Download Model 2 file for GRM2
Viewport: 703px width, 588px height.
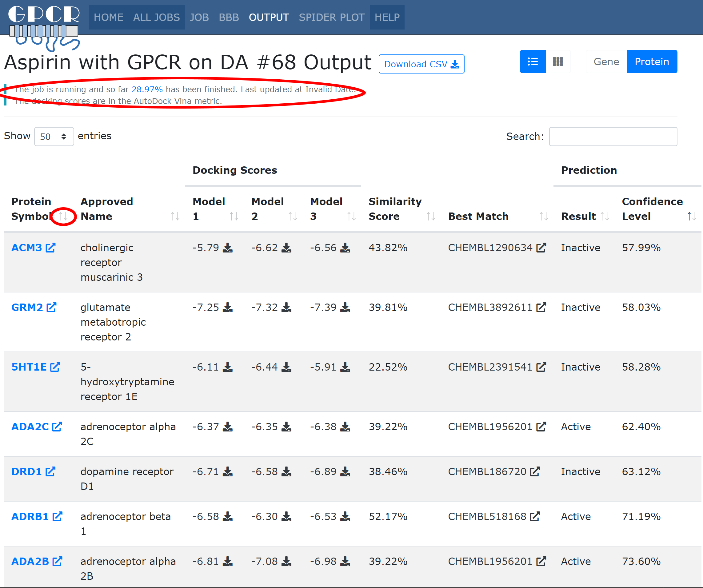(x=286, y=307)
